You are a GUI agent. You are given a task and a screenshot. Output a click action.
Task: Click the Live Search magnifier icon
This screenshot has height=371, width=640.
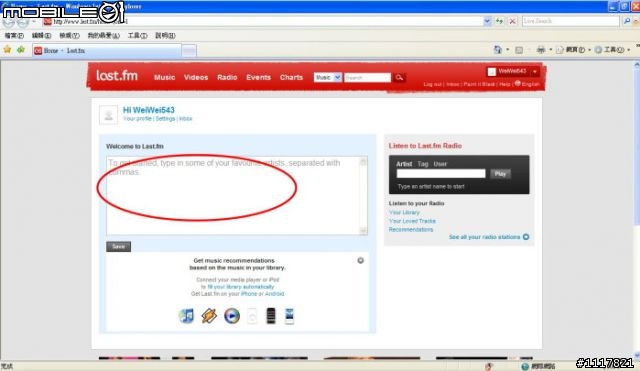click(x=627, y=21)
